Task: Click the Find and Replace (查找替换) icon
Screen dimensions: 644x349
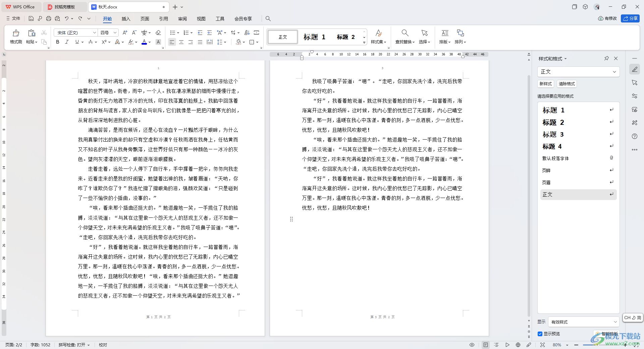Action: coord(405,33)
